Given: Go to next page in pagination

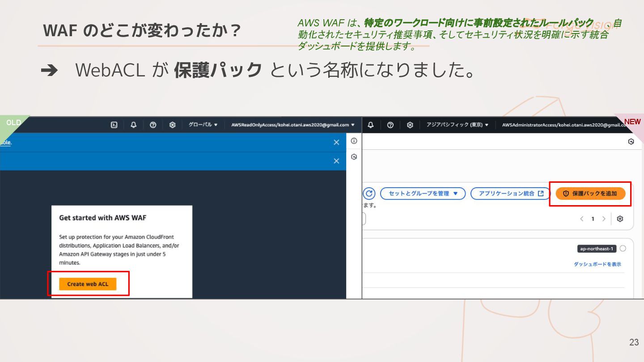Looking at the screenshot, I should coord(604,219).
